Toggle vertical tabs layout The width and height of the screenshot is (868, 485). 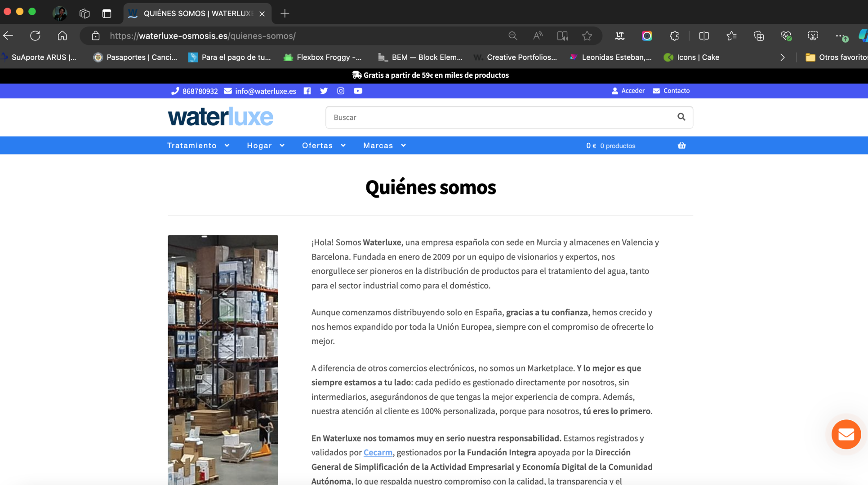pyautogui.click(x=107, y=13)
